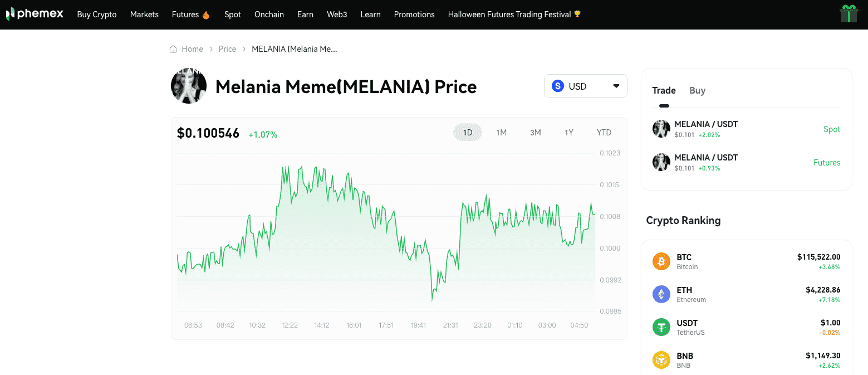The width and height of the screenshot is (868, 375).
Task: Click the Futures fire icon
Action: pos(206,15)
